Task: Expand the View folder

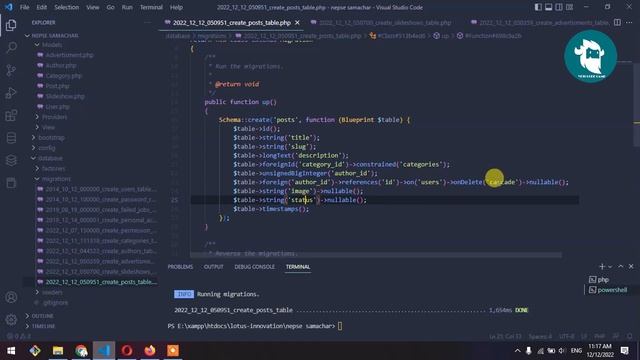Action: pyautogui.click(x=48, y=127)
